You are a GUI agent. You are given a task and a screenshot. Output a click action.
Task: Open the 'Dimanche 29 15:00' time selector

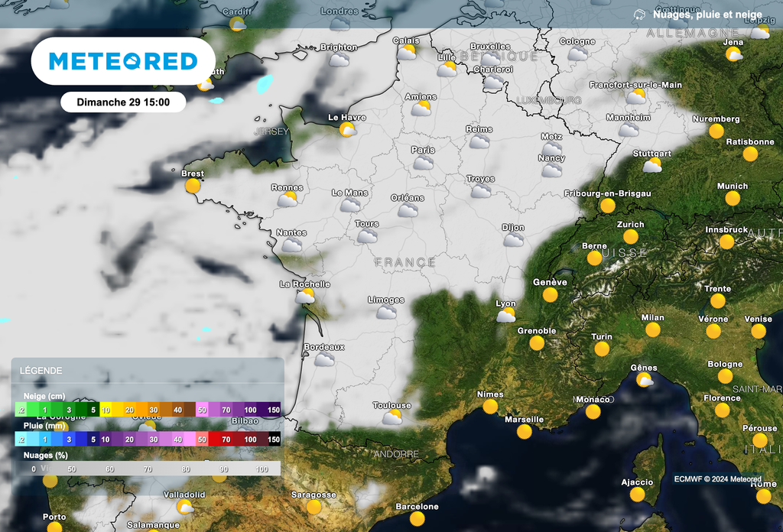point(125,102)
